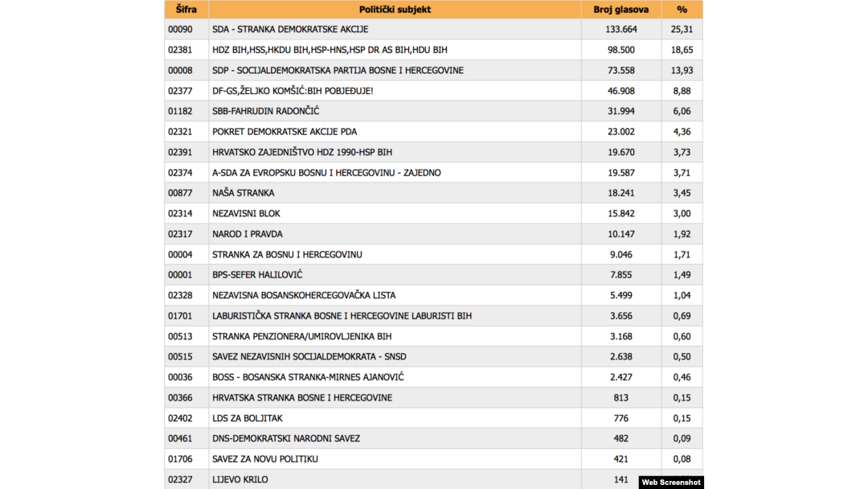Click vote count 776
868x489 pixels.
click(x=621, y=418)
